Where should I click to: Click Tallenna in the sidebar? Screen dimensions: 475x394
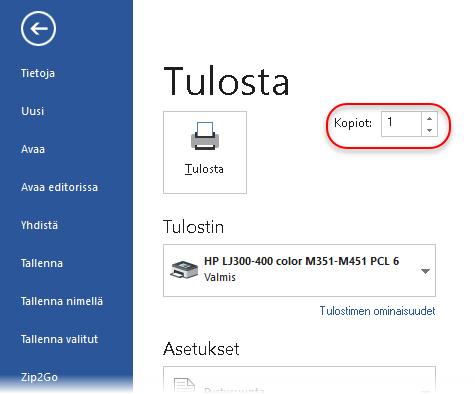(x=42, y=263)
